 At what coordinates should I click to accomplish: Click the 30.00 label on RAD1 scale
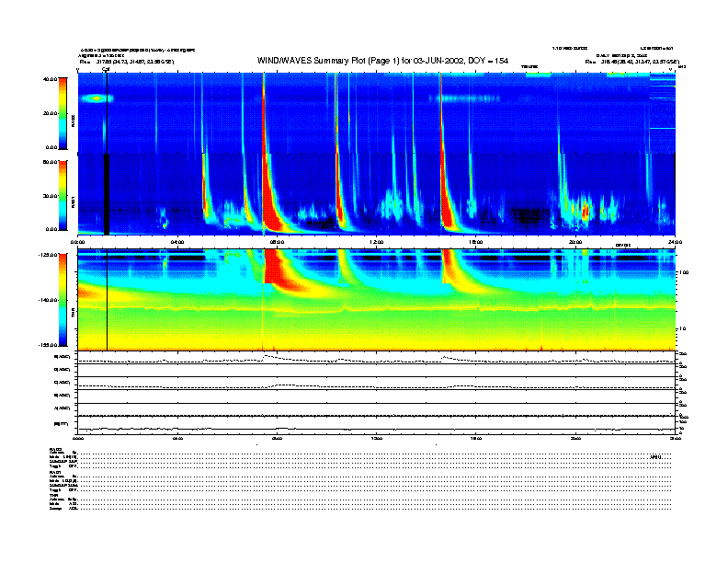point(50,196)
